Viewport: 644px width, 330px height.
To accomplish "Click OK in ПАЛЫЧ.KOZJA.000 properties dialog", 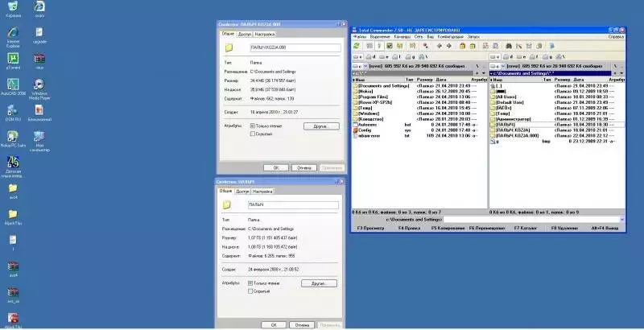I will (x=275, y=168).
